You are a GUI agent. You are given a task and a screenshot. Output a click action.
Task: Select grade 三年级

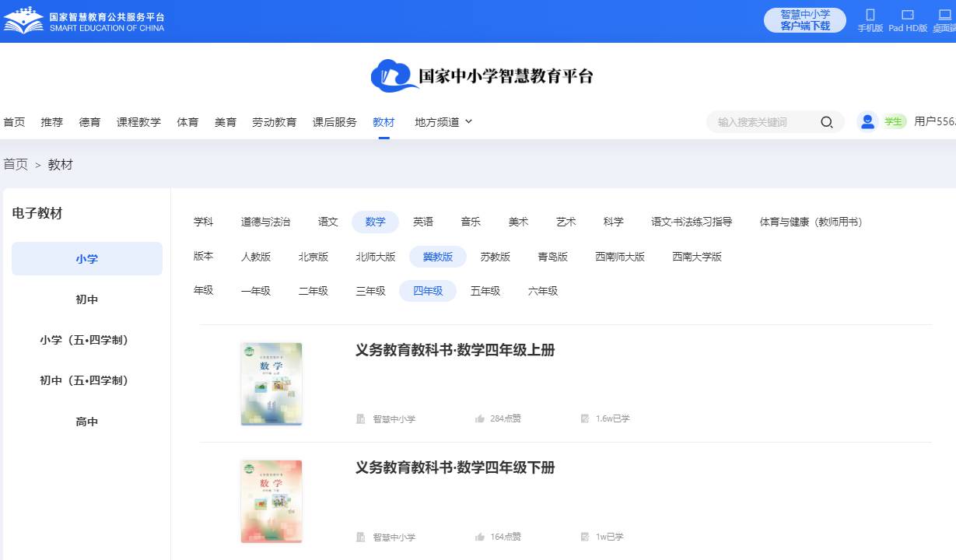point(371,291)
